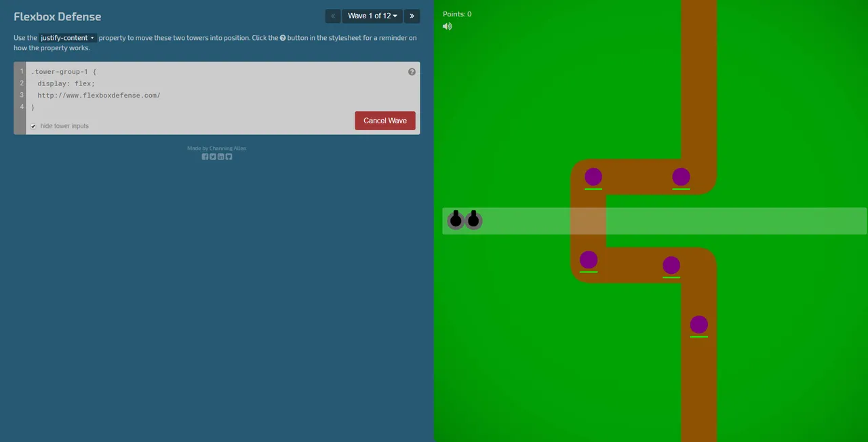
Task: Click the Points: 0 score text
Action: 457,14
